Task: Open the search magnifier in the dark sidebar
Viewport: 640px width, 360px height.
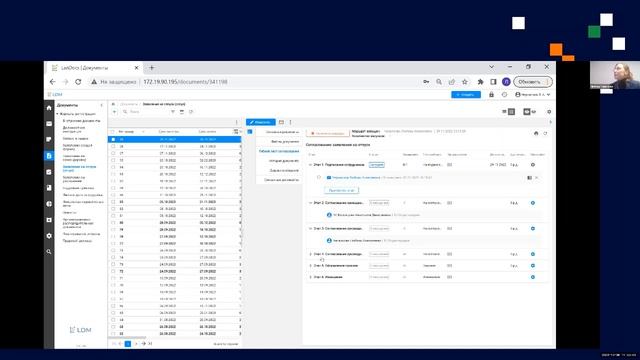Action: (x=49, y=252)
